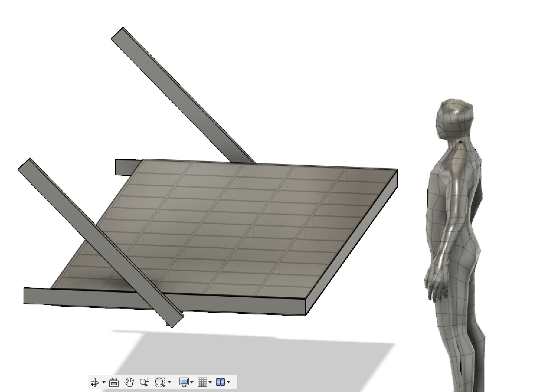
Task: Activate the Orbit navigation tool
Action: click(x=94, y=383)
